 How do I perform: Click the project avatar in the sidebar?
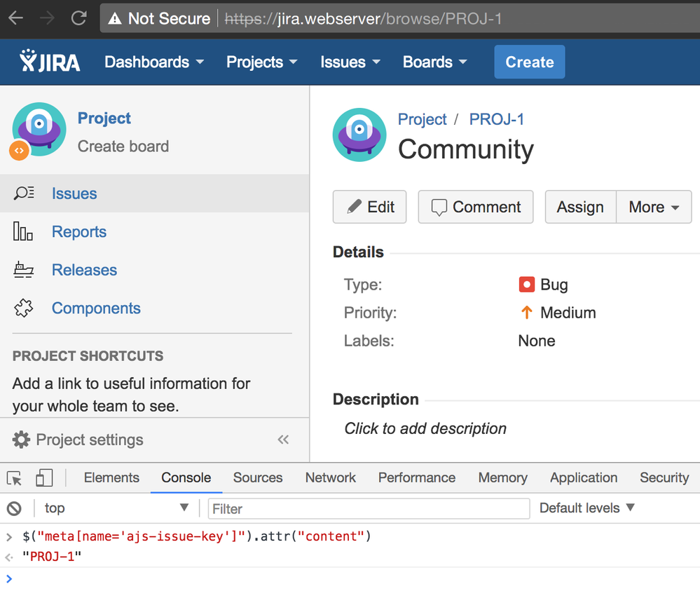point(39,130)
